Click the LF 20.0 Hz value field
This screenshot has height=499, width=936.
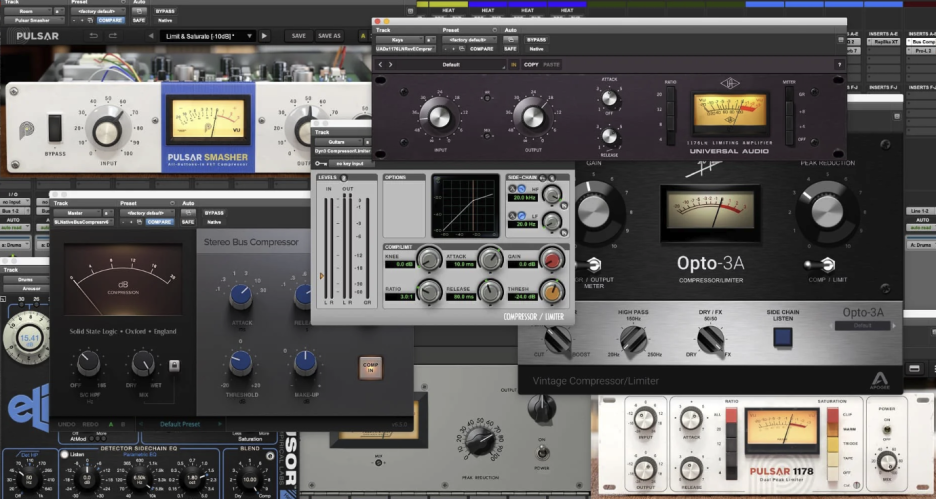(523, 224)
